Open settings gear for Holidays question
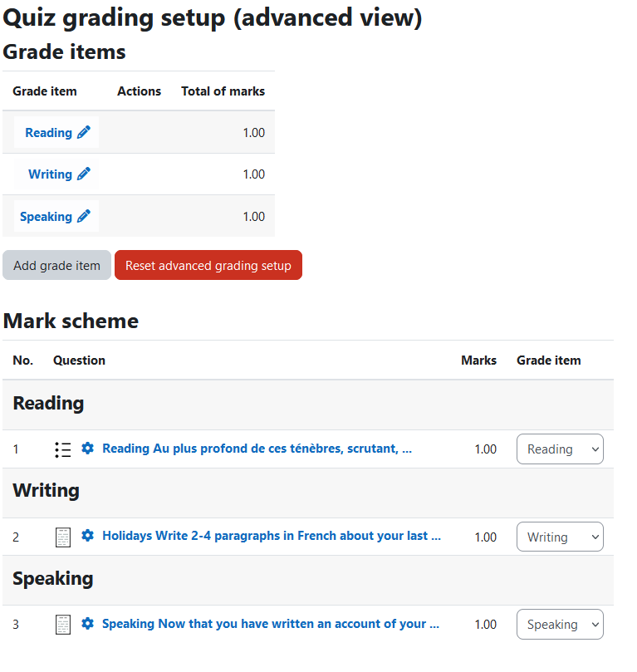This screenshot has width=637, height=672. click(x=87, y=536)
